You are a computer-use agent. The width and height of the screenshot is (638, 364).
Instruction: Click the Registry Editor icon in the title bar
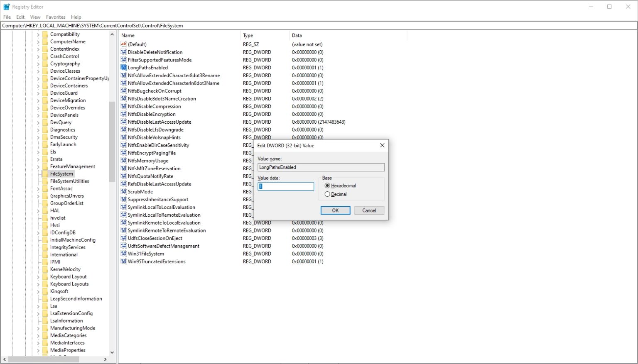pyautogui.click(x=6, y=6)
